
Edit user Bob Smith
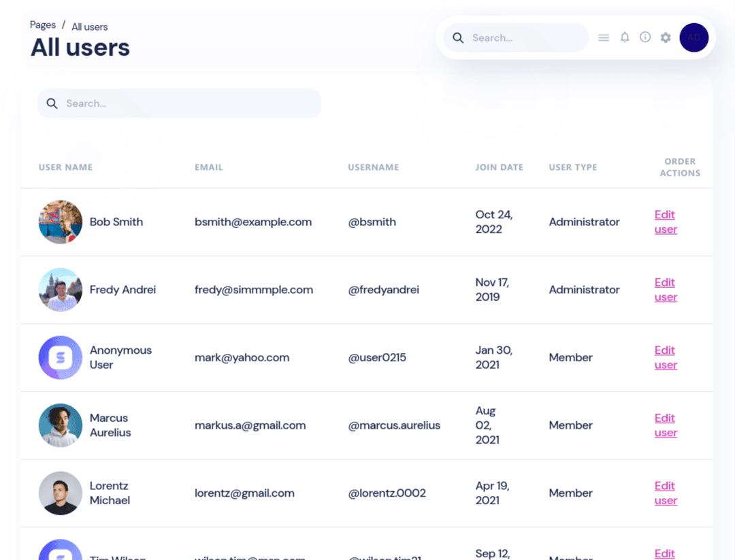pos(666,222)
